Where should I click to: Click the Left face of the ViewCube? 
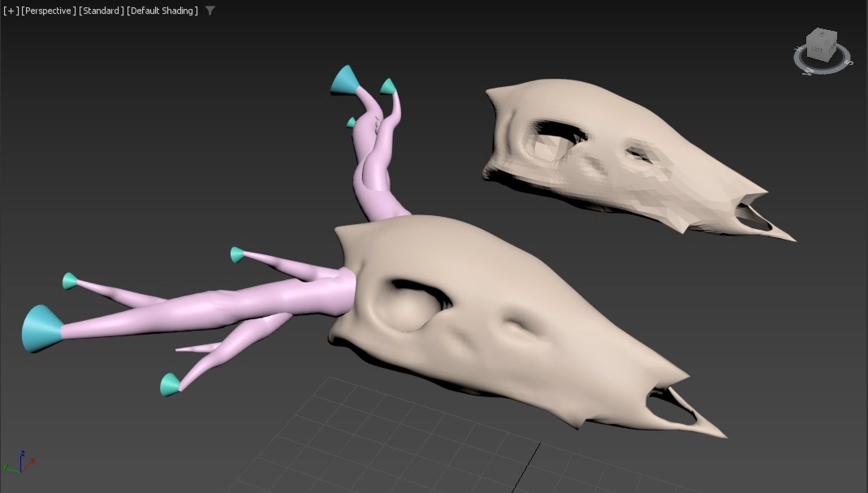click(816, 50)
